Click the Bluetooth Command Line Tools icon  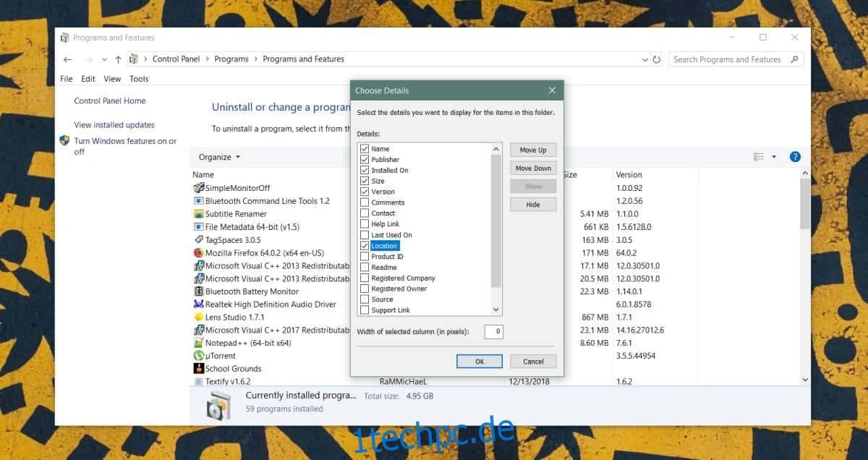pos(199,201)
